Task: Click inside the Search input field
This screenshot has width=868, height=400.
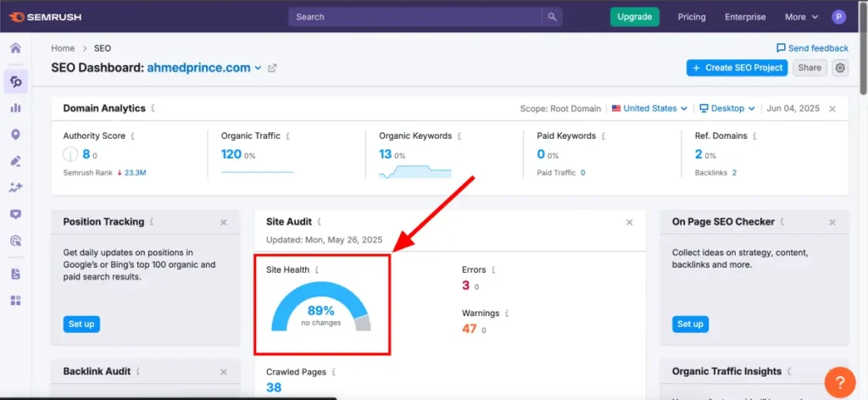Action: click(415, 17)
